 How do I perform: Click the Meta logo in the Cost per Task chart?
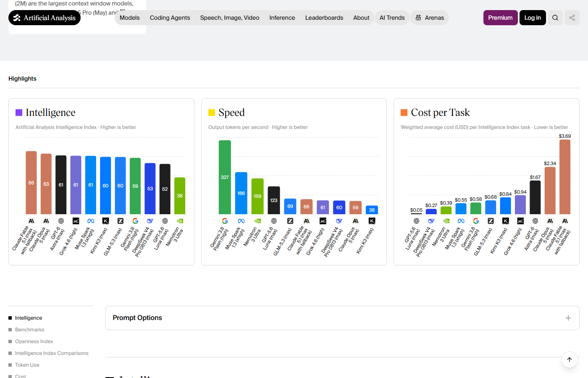point(461,221)
